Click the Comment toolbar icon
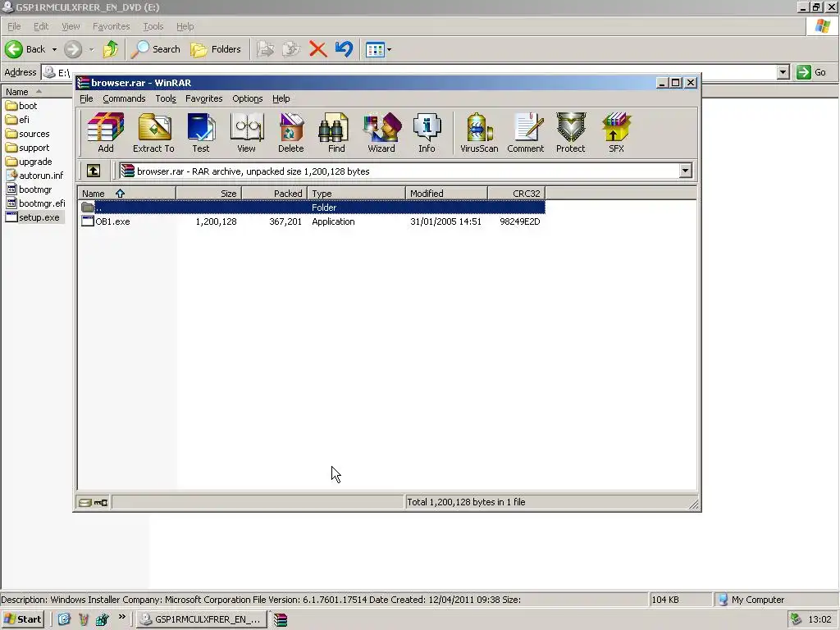The width and height of the screenshot is (840, 630). tap(526, 133)
